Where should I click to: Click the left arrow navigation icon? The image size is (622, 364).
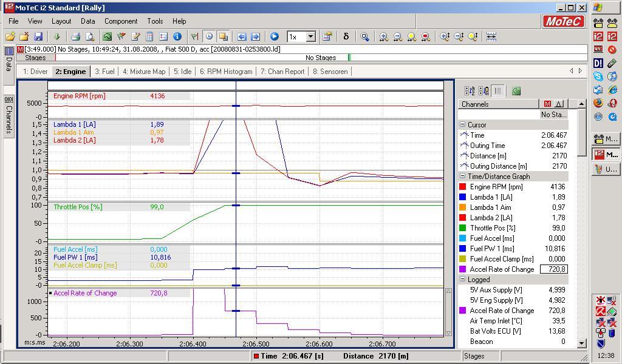point(242,37)
